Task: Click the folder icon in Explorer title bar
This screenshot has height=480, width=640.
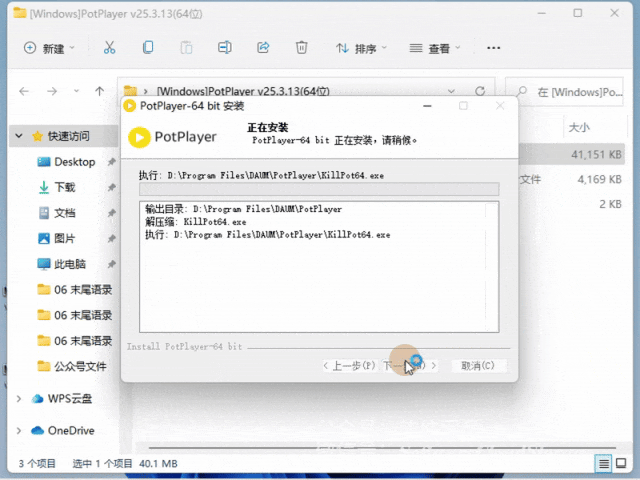Action: coord(20,13)
